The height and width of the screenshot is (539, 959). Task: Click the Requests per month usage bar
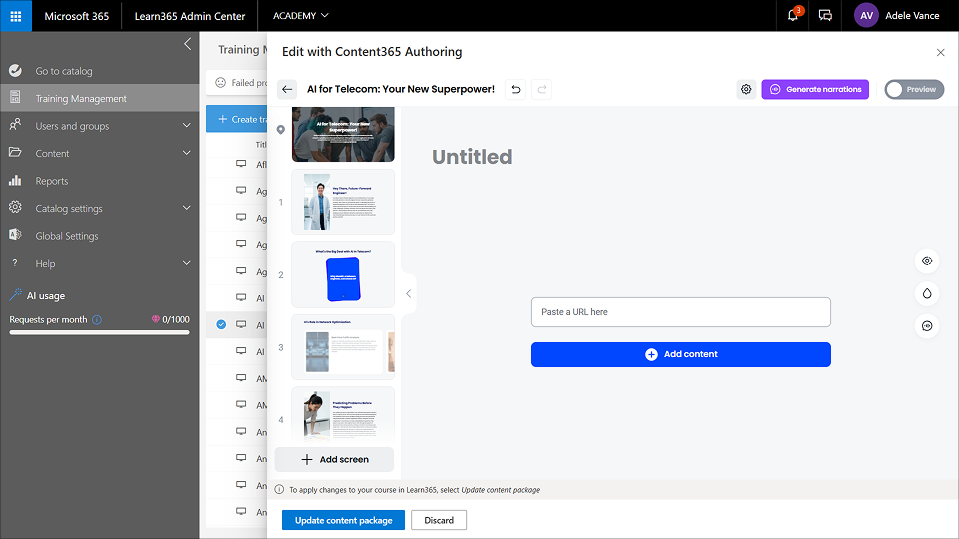click(99, 332)
